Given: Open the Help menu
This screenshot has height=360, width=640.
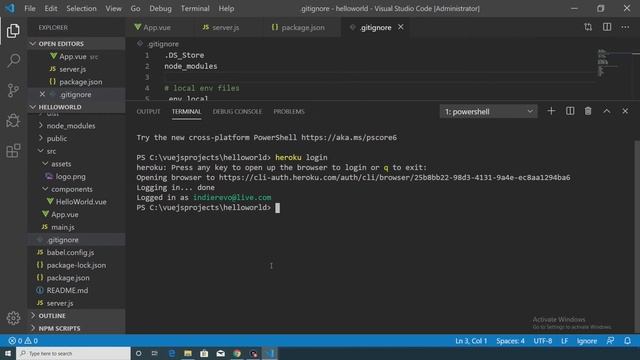Looking at the screenshot, I should (x=226, y=8).
